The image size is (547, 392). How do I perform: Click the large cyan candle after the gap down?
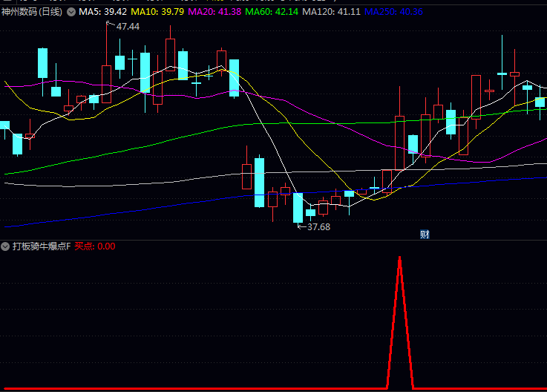(259, 182)
